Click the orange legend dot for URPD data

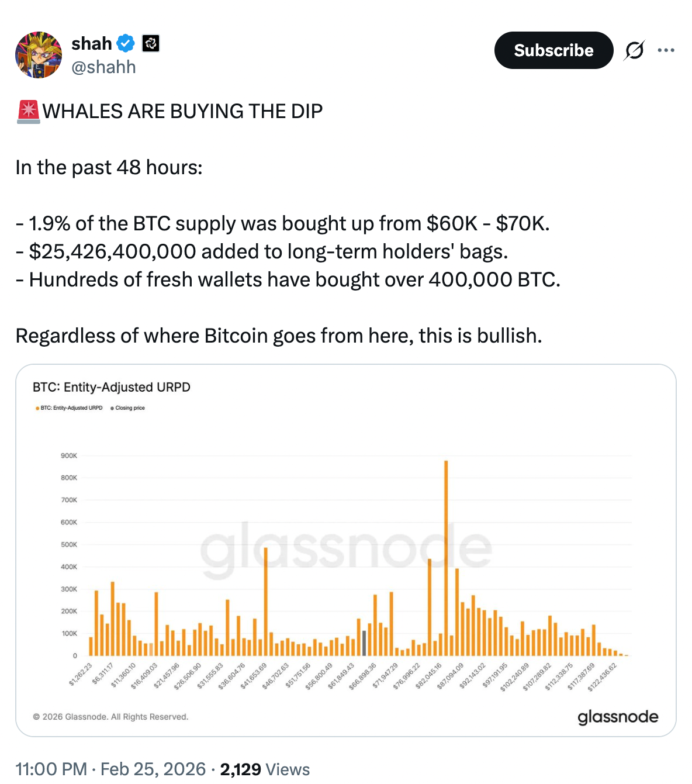tap(37, 407)
